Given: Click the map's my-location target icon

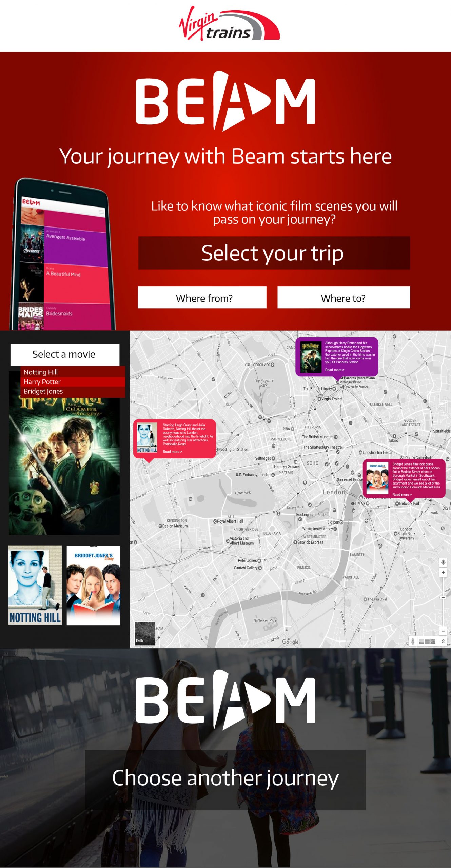Looking at the screenshot, I should [443, 562].
